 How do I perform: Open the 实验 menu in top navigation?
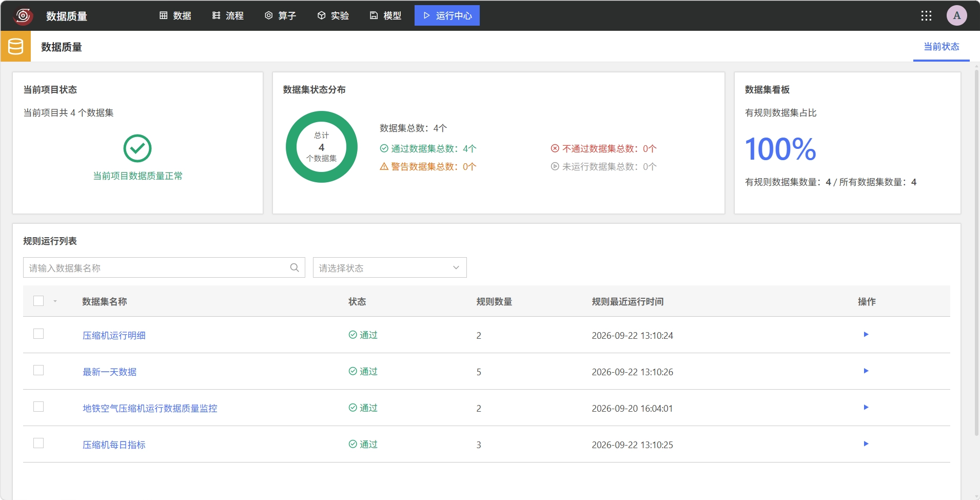(333, 16)
